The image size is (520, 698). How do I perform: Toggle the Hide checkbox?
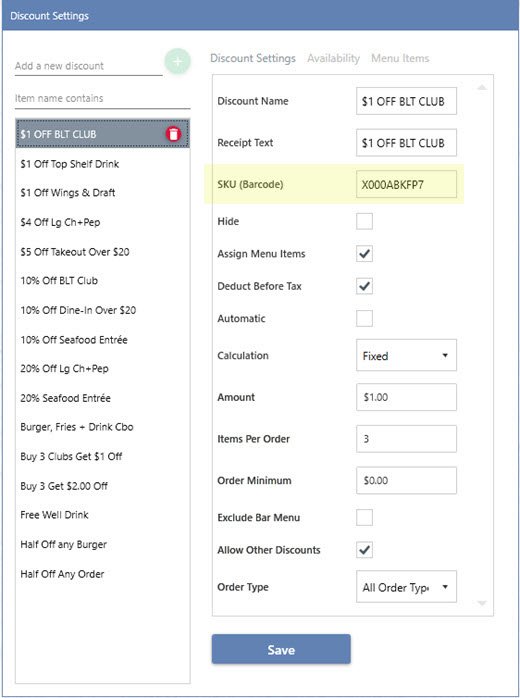pyautogui.click(x=364, y=221)
